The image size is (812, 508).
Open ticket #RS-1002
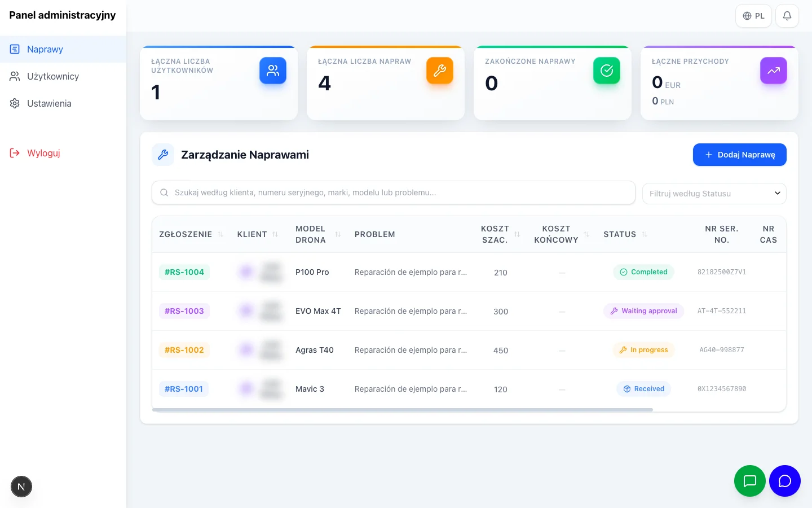(184, 350)
